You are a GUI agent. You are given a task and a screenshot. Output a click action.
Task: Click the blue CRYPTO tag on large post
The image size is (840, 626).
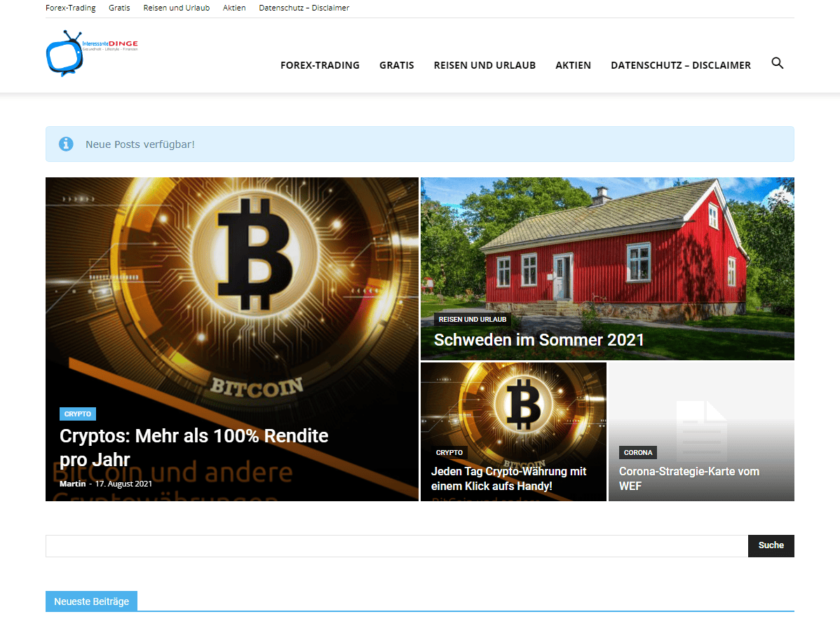(x=78, y=414)
